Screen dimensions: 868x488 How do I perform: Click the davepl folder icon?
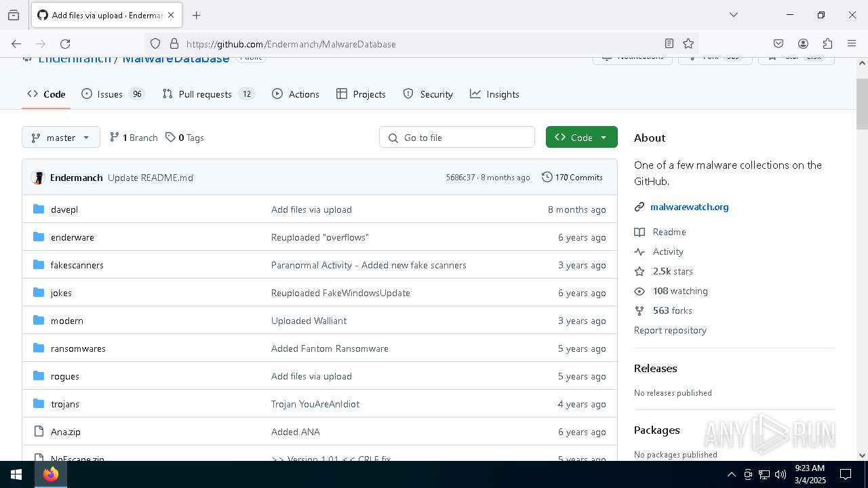point(39,209)
